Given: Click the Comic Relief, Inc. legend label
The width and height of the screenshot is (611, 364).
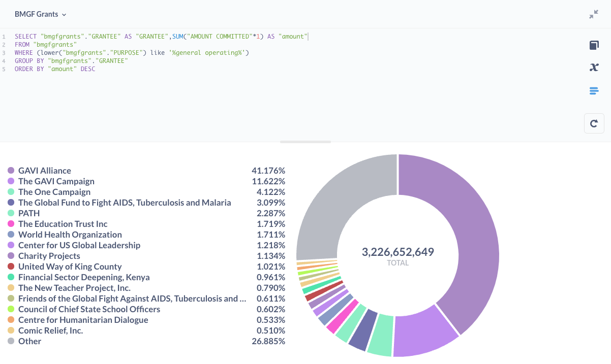Looking at the screenshot, I should (x=50, y=330).
